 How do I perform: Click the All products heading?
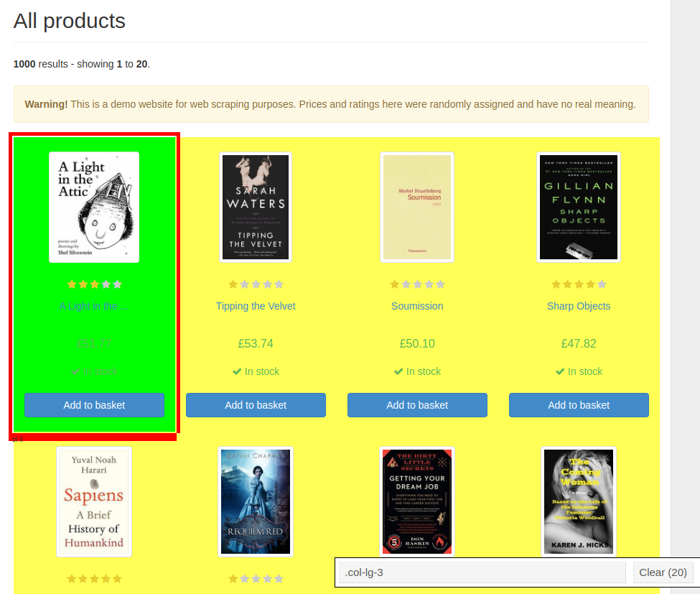click(69, 21)
